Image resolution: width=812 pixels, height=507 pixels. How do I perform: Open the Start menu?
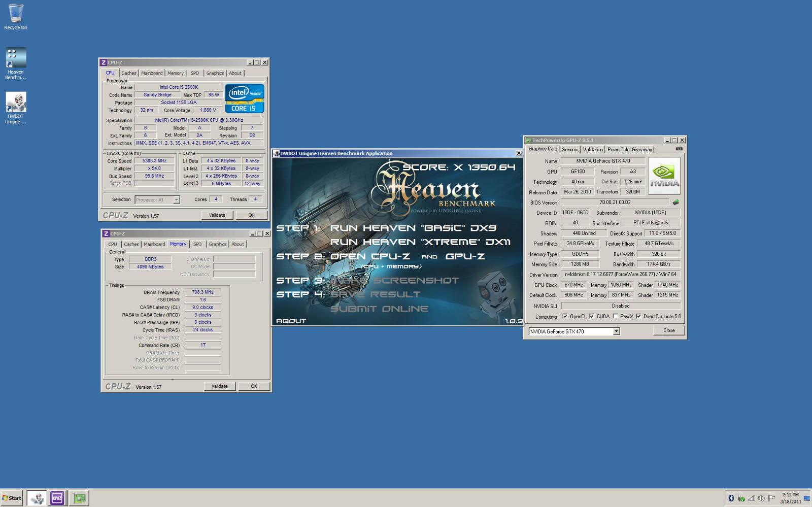[x=12, y=498]
